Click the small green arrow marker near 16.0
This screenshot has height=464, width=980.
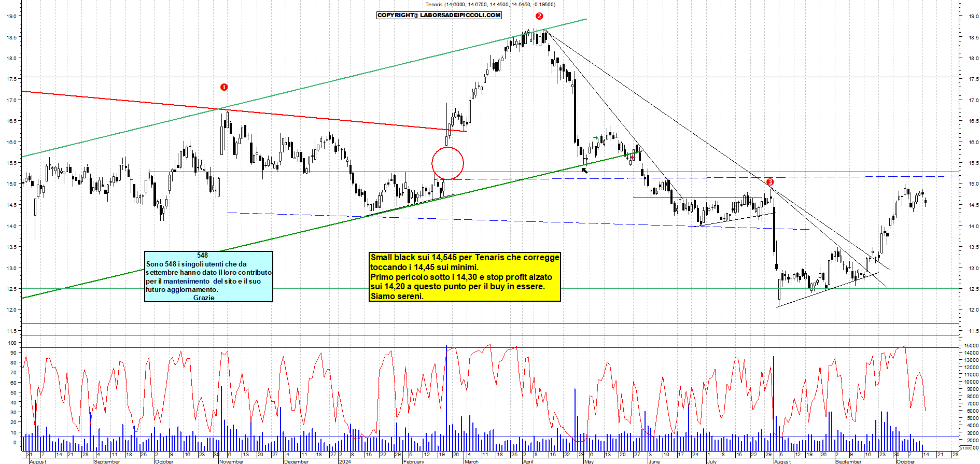[x=596, y=138]
